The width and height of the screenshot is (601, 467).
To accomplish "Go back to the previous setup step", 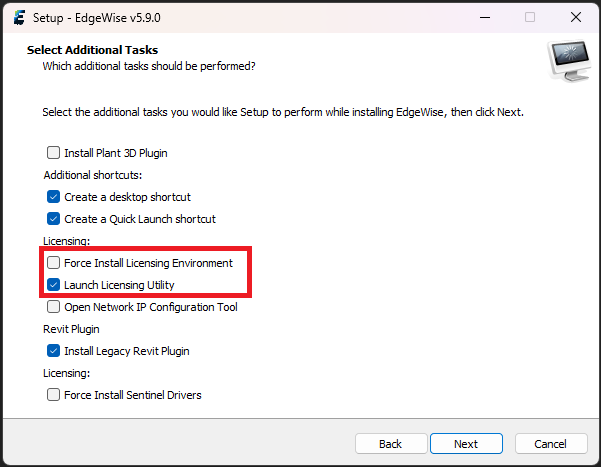I will point(390,444).
